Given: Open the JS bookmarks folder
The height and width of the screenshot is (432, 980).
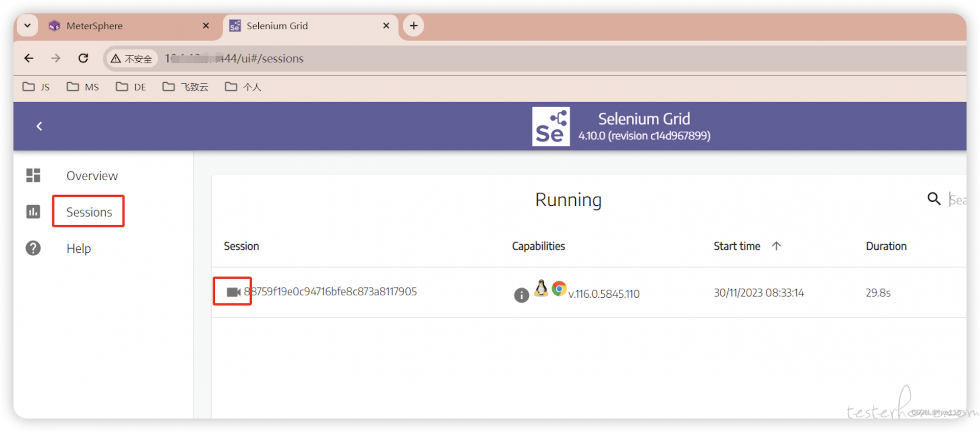Looking at the screenshot, I should pyautogui.click(x=36, y=87).
